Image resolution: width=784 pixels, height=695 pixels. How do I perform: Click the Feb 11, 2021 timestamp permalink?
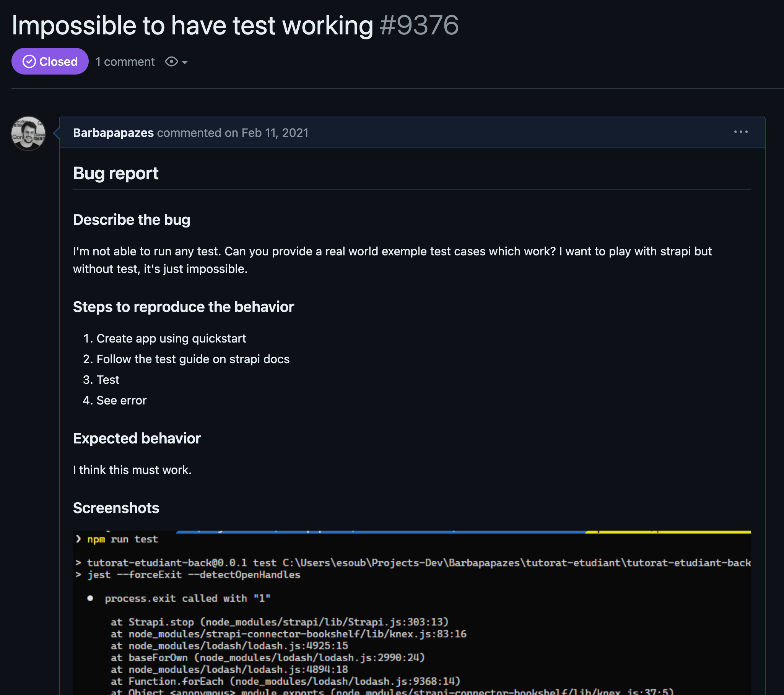(x=275, y=133)
